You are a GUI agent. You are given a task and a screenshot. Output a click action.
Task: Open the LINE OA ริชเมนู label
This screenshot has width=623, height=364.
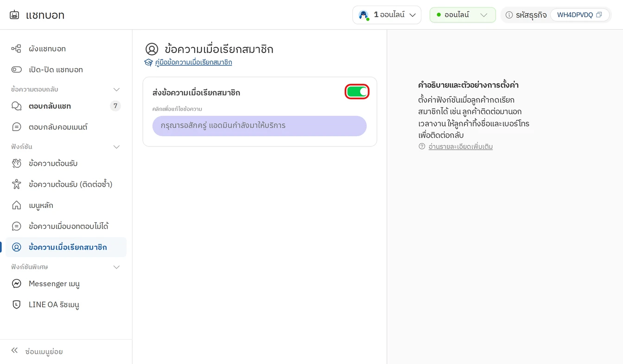(54, 305)
